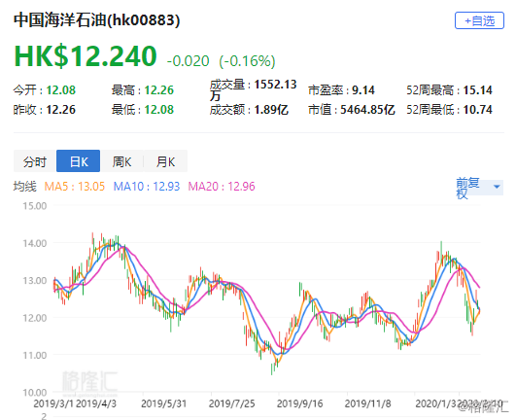Open the 前复权 adjustment dropdown
This screenshot has height=420, width=516.
(x=479, y=188)
